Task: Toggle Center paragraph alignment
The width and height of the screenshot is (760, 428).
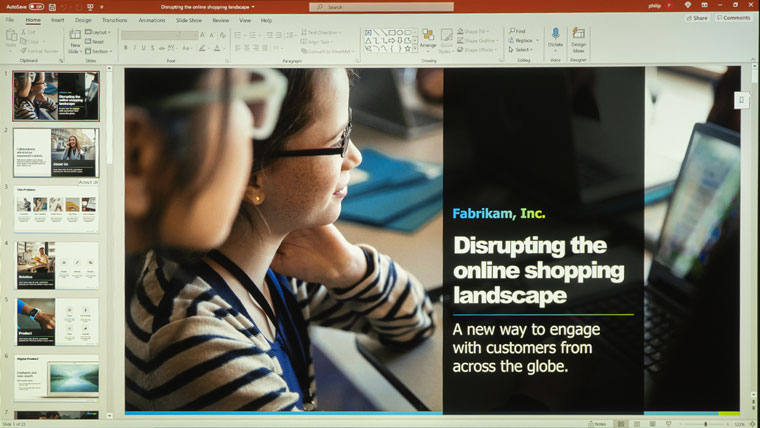Action: pyautogui.click(x=247, y=48)
